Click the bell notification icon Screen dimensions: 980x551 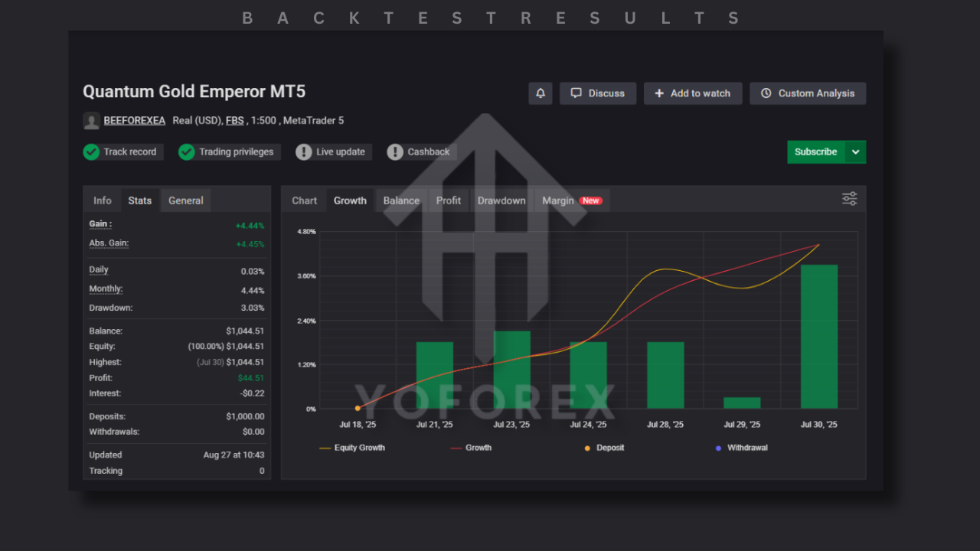(x=540, y=93)
